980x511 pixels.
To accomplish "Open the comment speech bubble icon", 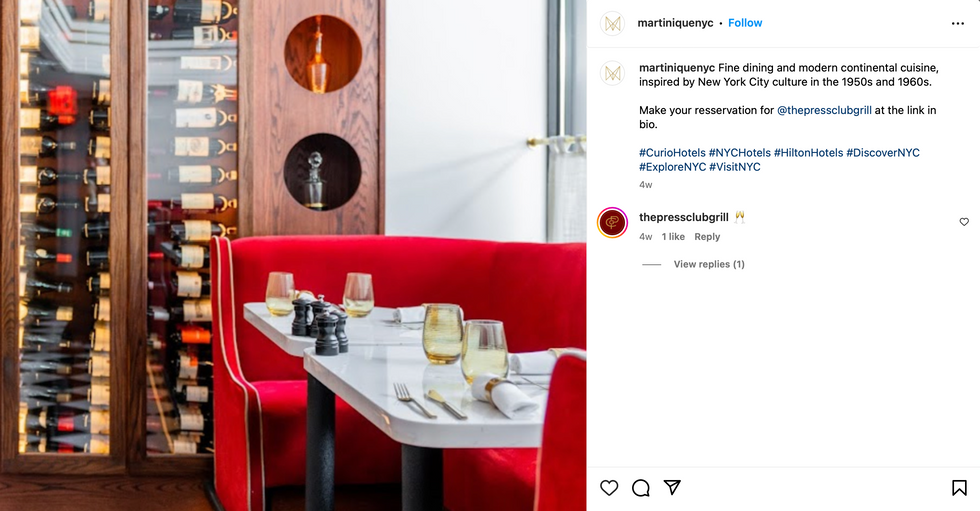I will [641, 488].
